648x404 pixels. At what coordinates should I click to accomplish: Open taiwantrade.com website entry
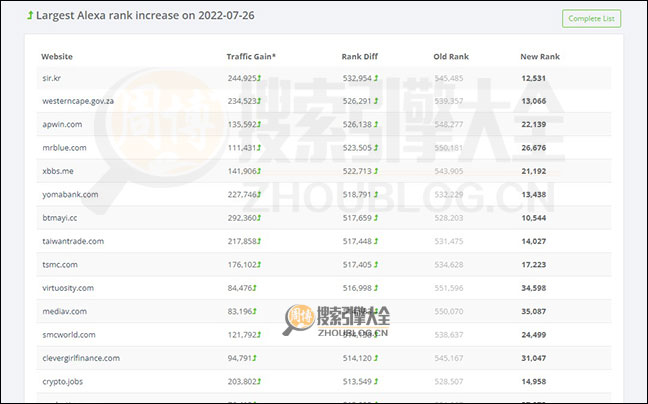tap(73, 241)
